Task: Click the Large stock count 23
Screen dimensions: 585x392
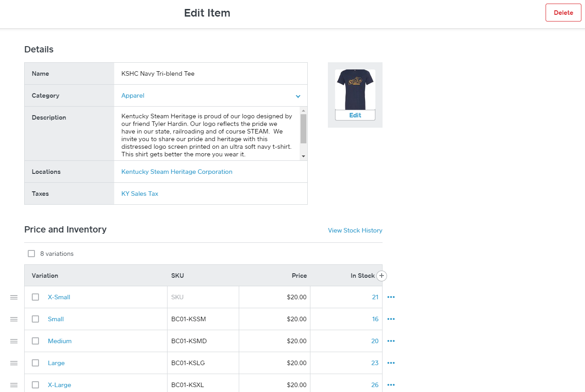Action: pos(375,363)
